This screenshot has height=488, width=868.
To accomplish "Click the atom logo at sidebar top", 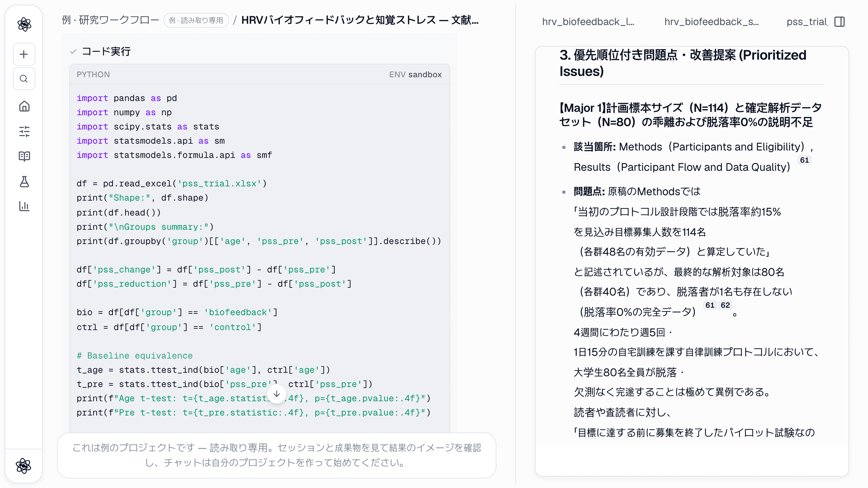I will pyautogui.click(x=24, y=24).
